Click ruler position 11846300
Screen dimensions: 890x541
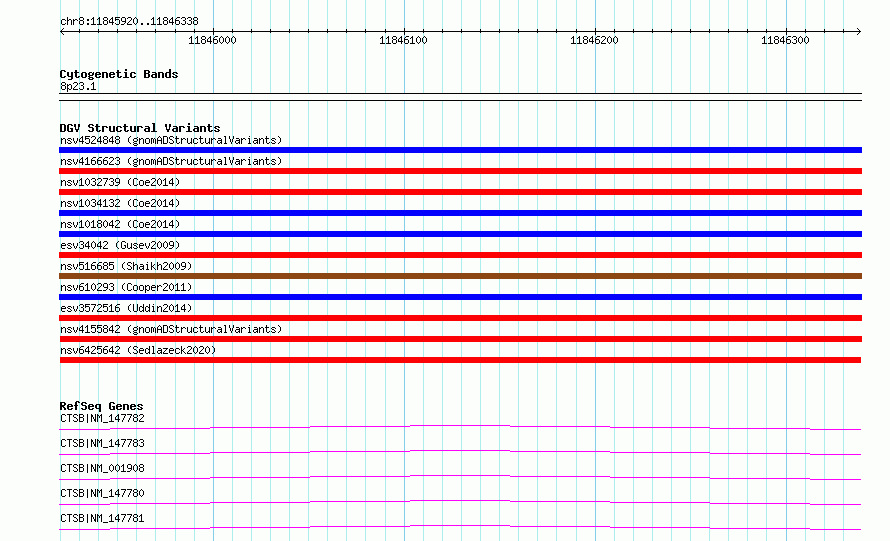pyautogui.click(x=785, y=40)
